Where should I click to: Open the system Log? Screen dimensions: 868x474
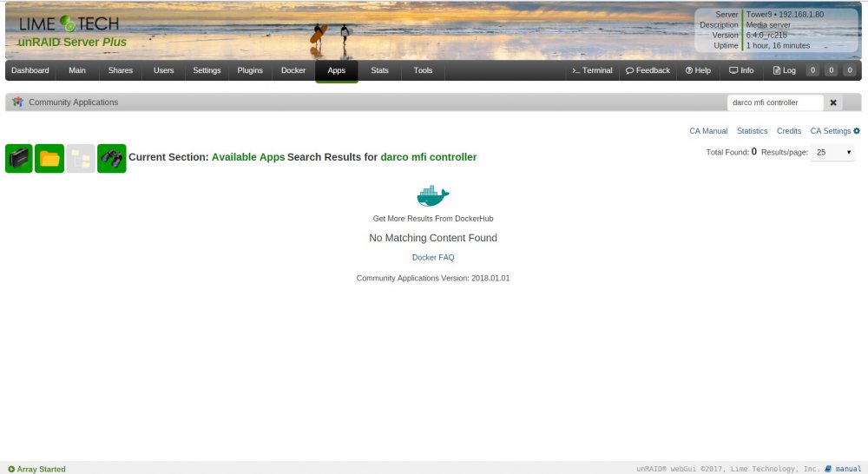[785, 70]
